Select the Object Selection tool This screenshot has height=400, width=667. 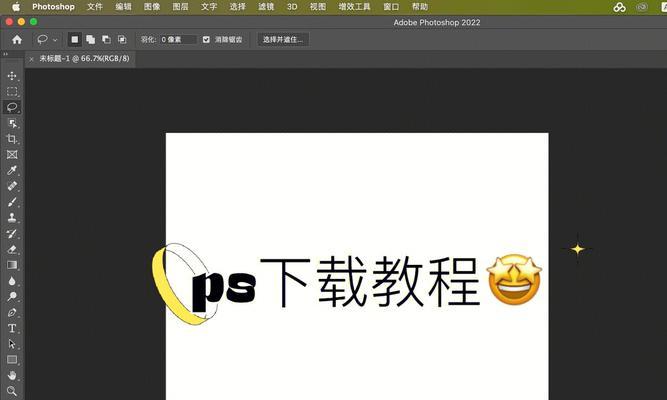coord(12,123)
